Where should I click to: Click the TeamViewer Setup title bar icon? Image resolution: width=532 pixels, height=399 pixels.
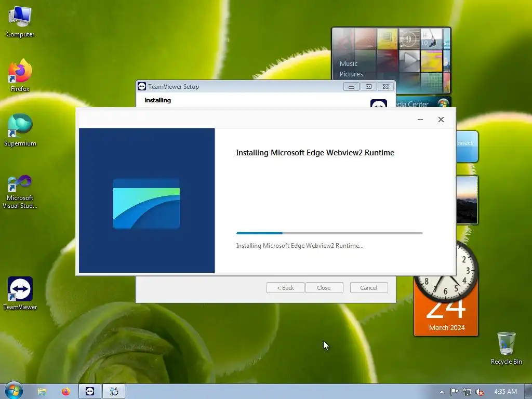142,87
